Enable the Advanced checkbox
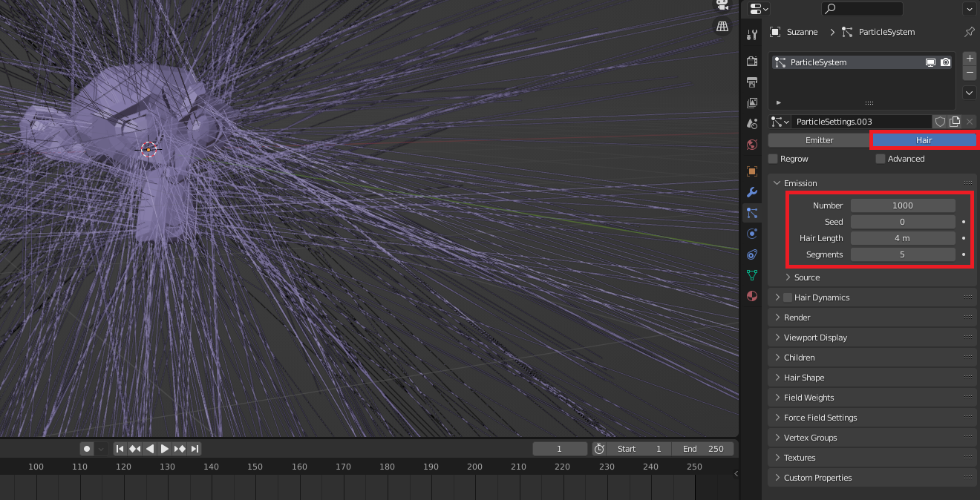Viewport: 980px width, 500px height. click(881, 159)
